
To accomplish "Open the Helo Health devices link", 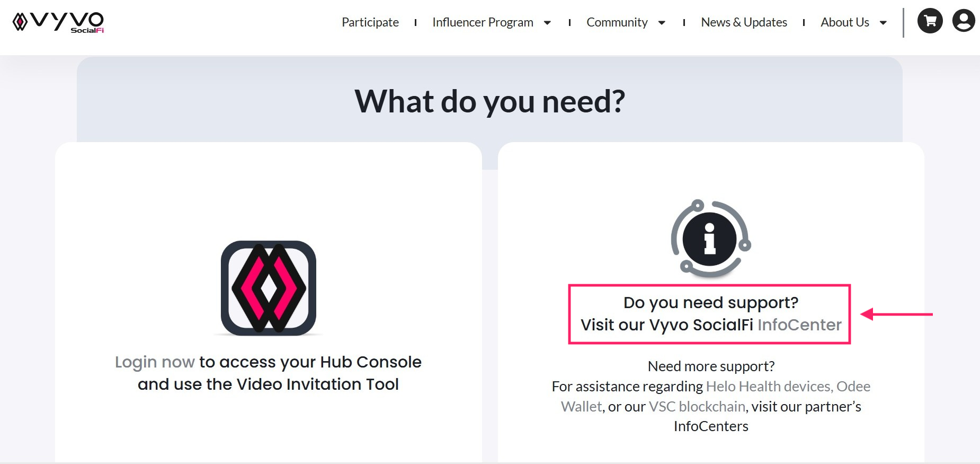I will coord(769,387).
